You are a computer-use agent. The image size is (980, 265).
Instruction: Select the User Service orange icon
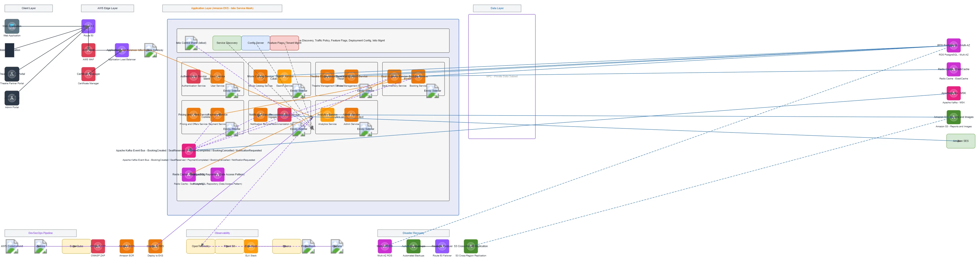point(217,77)
